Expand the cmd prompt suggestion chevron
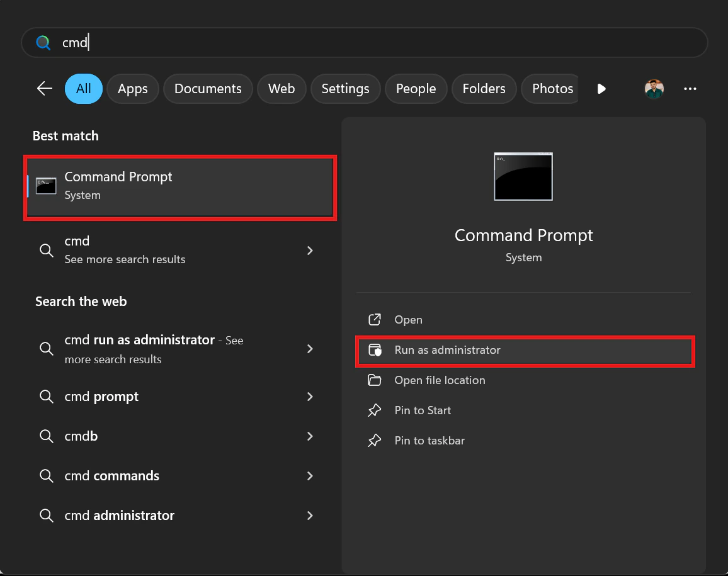Viewport: 728px width, 576px height. 310,397
